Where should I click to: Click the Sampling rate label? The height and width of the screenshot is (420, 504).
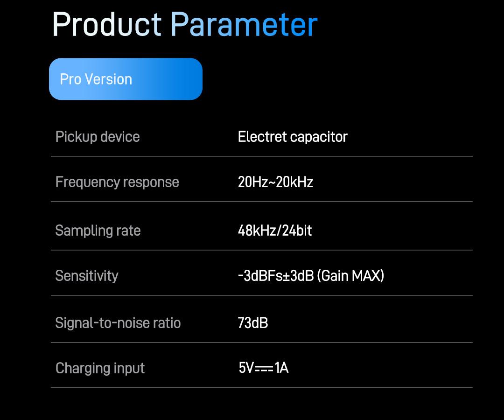(98, 231)
